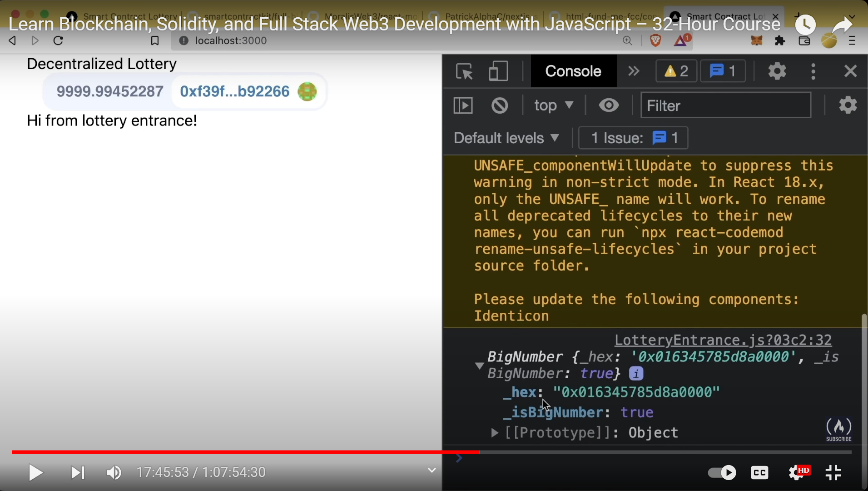
Task: Click the _isBigNumber property row
Action: coord(578,413)
